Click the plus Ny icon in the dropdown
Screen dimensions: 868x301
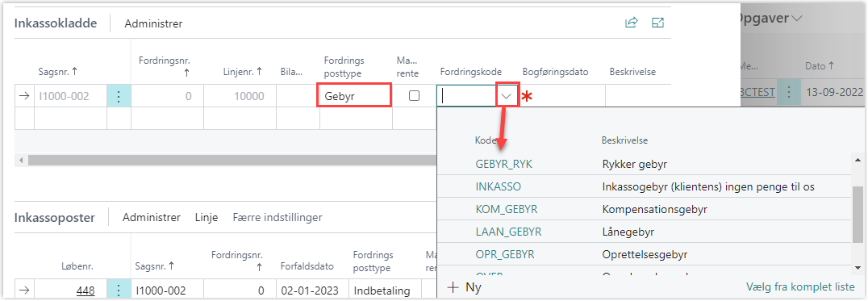[453, 287]
